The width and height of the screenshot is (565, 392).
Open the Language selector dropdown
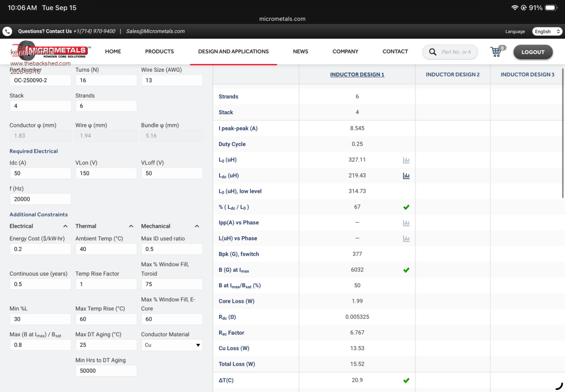pos(547,31)
